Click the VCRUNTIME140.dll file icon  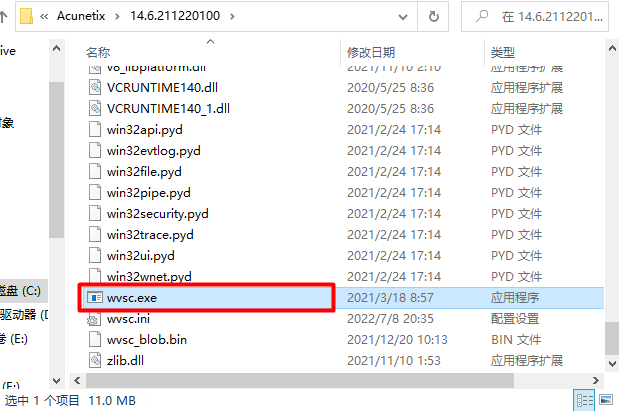(95, 87)
